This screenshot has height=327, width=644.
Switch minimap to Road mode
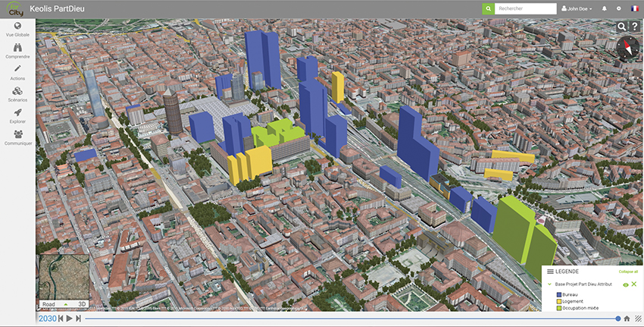click(48, 304)
